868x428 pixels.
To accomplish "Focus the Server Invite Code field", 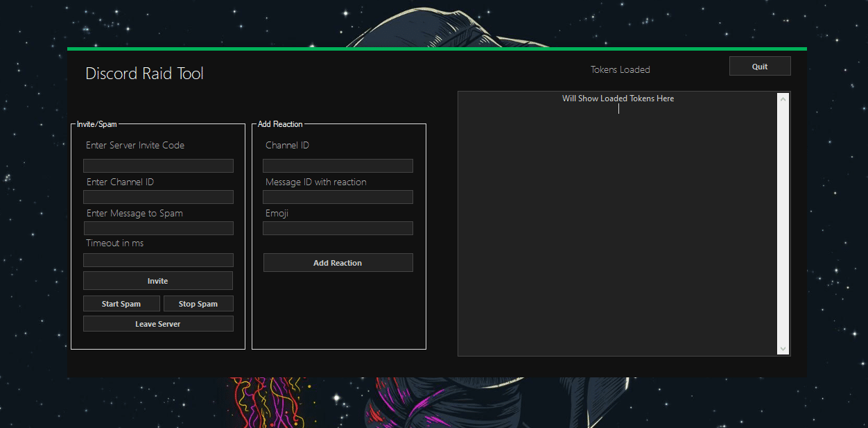I will 158,166.
